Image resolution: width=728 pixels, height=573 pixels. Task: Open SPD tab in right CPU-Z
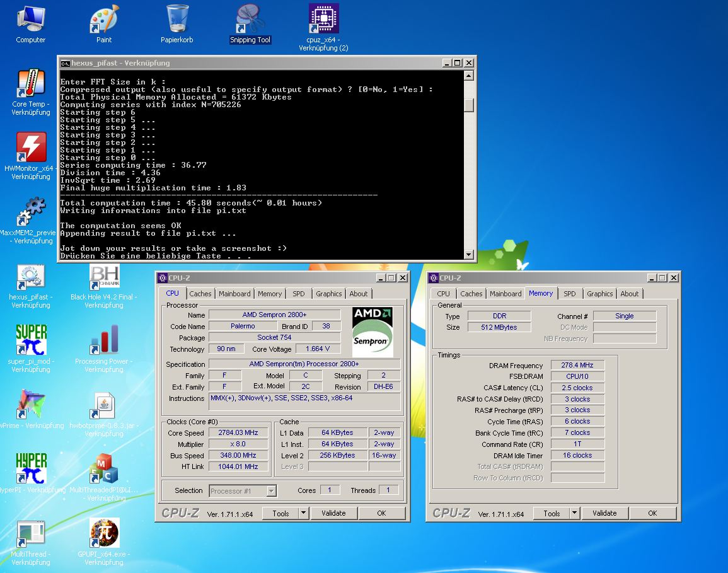click(570, 294)
